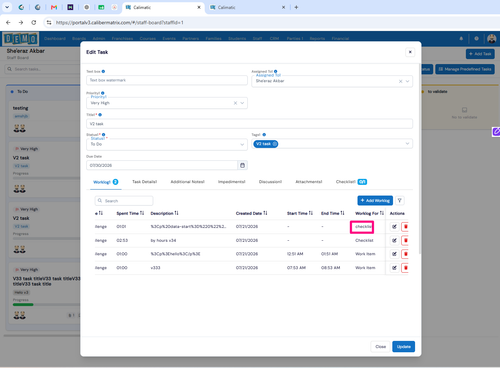Switch to the Discussion tab

click(270, 182)
